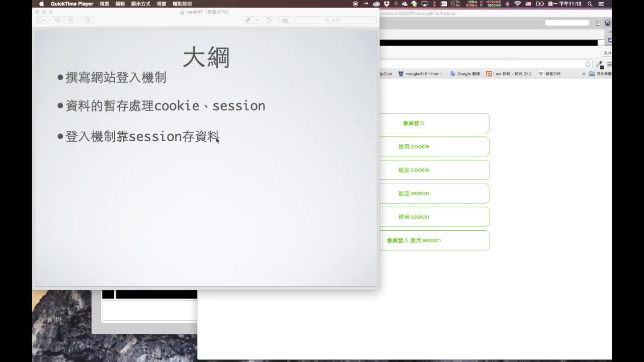The width and height of the screenshot is (644, 362).
Task: Open the 顯示方式 menu
Action: click(140, 4)
